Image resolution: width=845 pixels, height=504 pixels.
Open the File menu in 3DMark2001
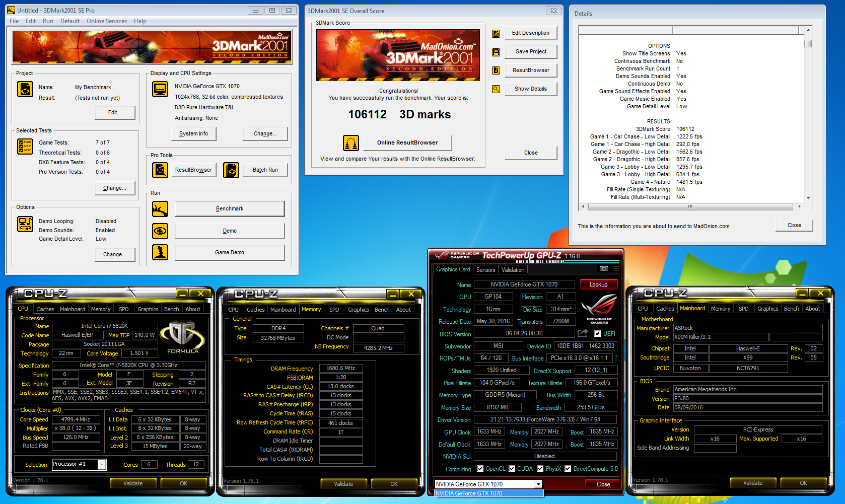(14, 21)
